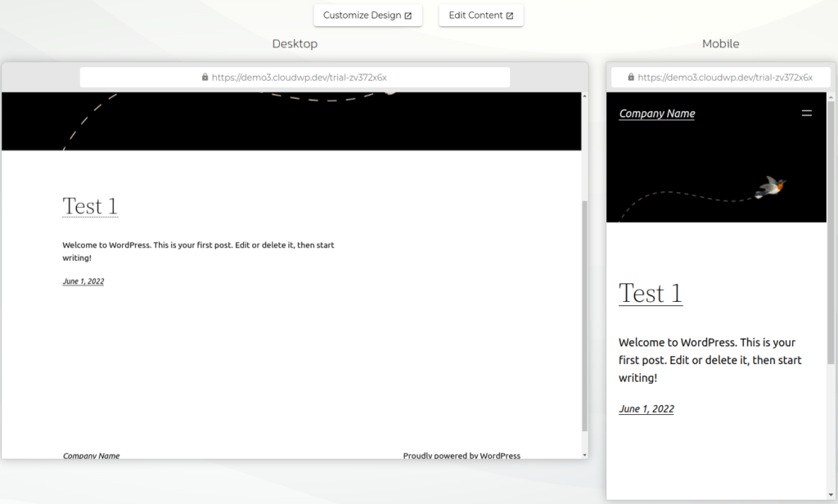Viewport: 838px width, 504px height.
Task: Click the Proudly powered by WordPress link
Action: 461,456
